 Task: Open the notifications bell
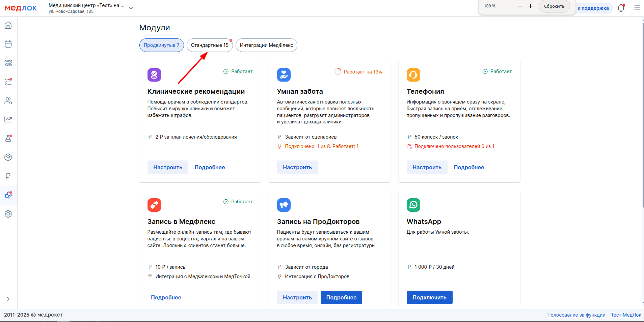point(621,8)
